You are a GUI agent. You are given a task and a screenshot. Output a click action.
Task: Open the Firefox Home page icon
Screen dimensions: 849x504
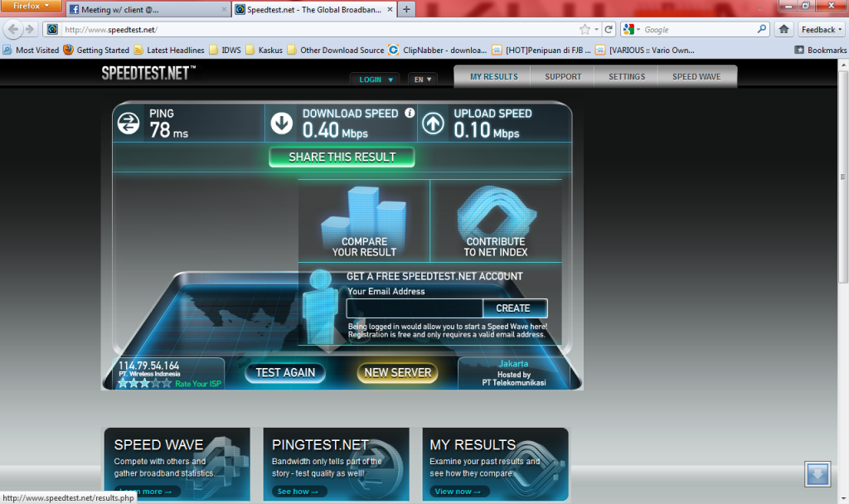[784, 29]
